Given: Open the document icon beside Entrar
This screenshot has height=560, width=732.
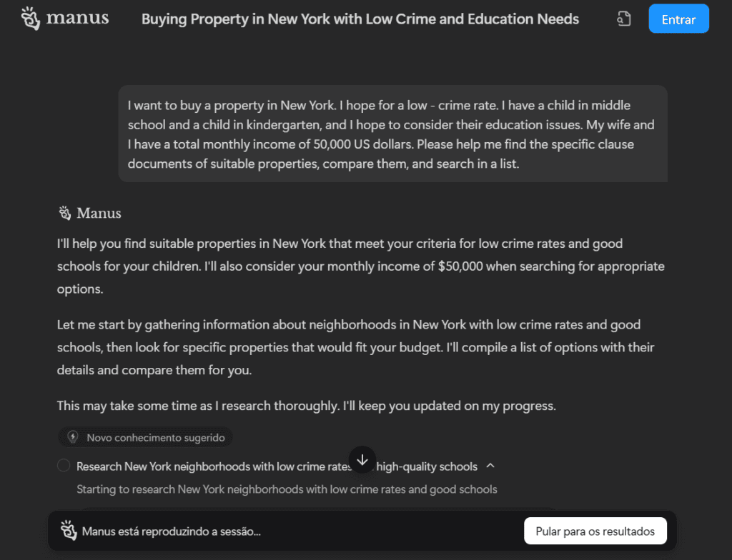Looking at the screenshot, I should click(623, 19).
